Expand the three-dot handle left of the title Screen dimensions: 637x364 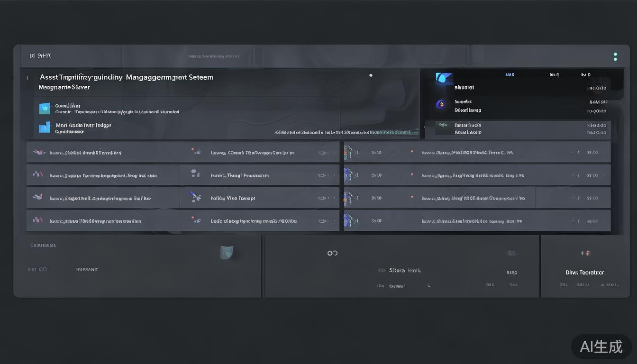tap(27, 78)
